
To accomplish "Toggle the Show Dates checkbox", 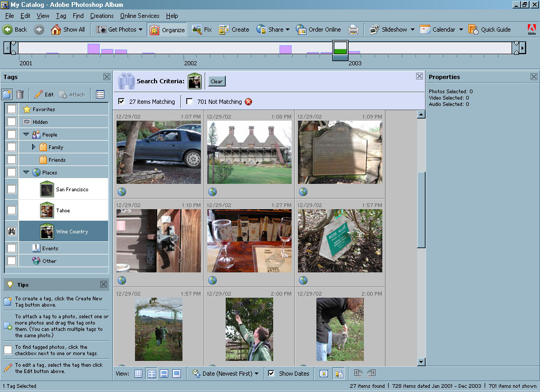I will point(271,374).
